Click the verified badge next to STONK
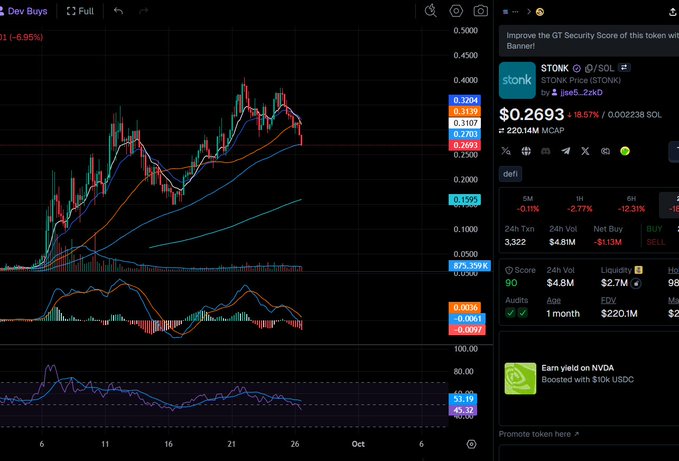This screenshot has height=461, width=679. coord(576,68)
